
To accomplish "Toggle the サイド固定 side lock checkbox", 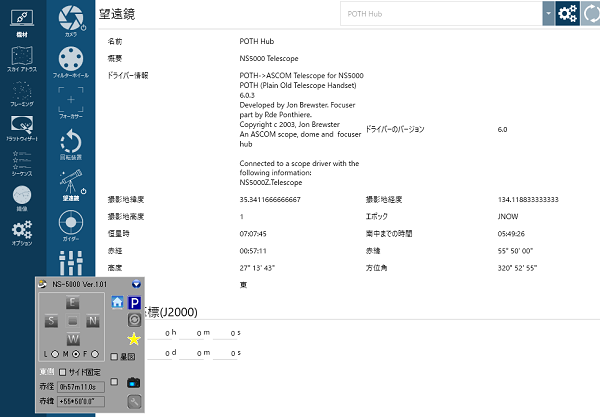I will click(63, 372).
